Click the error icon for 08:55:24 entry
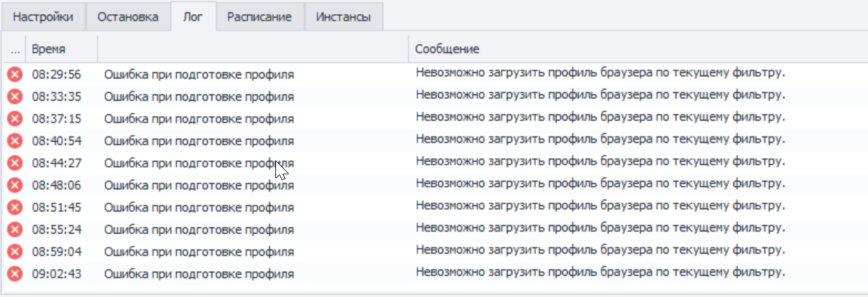The image size is (868, 297). pyautogui.click(x=15, y=230)
